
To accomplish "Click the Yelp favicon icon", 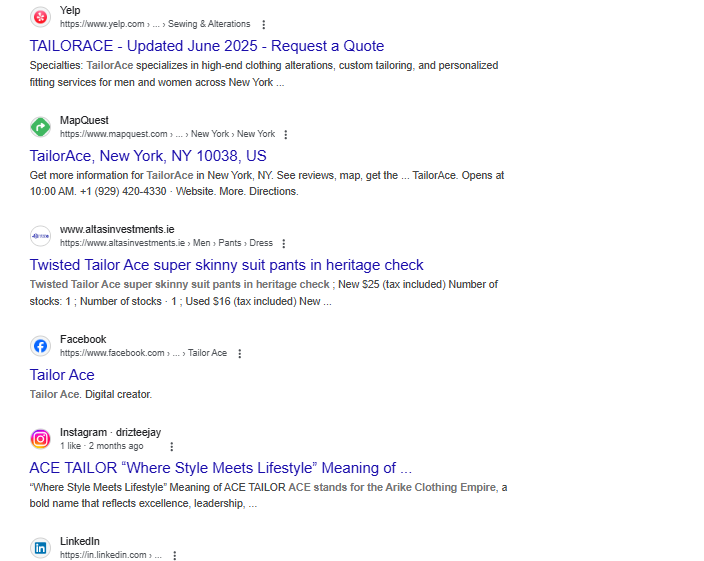I will click(40, 17).
